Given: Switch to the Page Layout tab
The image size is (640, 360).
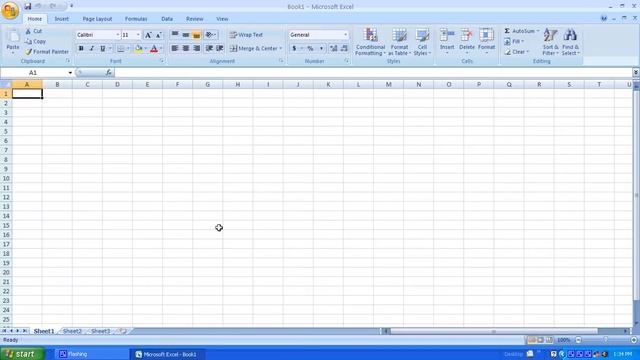Looking at the screenshot, I should (97, 19).
